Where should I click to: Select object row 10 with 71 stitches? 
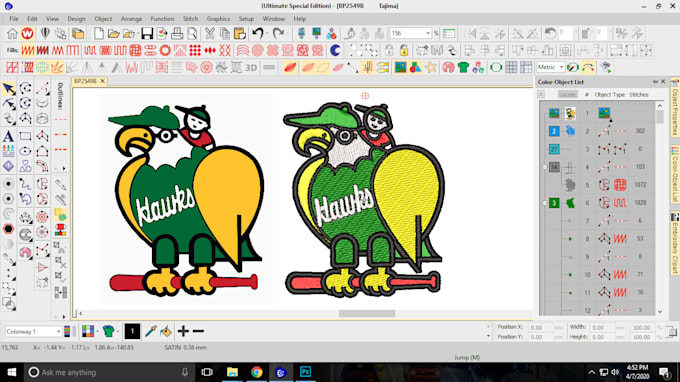click(x=598, y=274)
